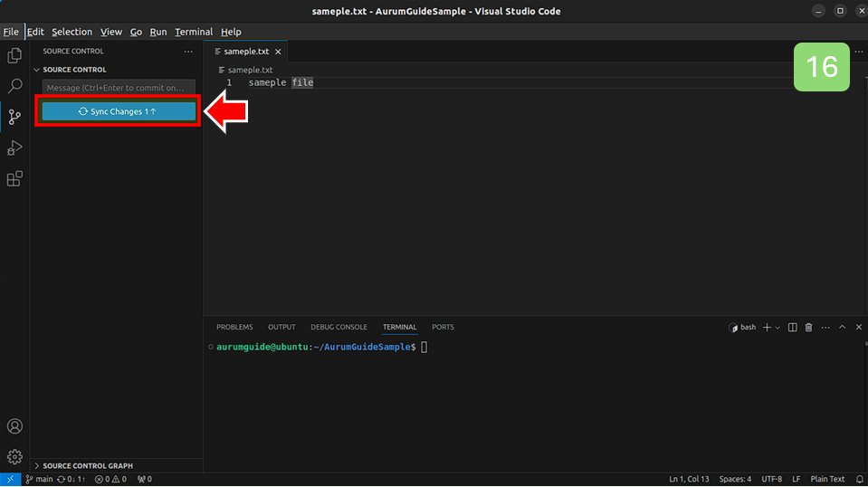The width and height of the screenshot is (868, 487).
Task: Focus the terminal prompt line
Action: (321, 347)
